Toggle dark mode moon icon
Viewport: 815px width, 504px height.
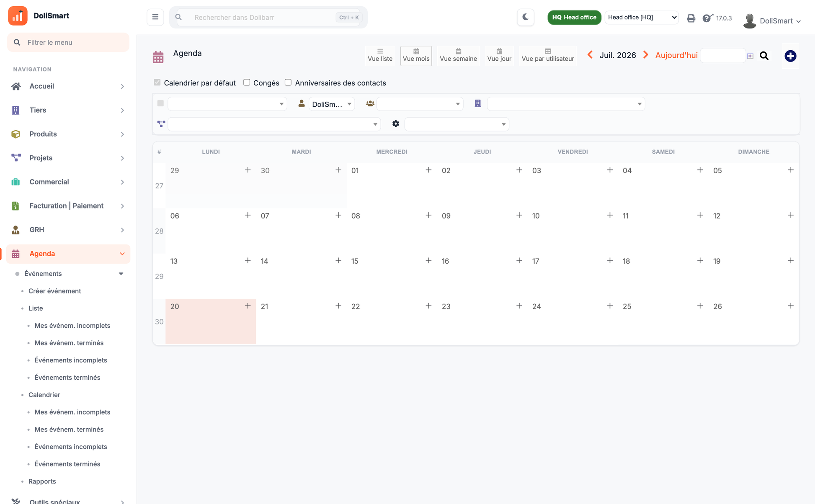526,17
